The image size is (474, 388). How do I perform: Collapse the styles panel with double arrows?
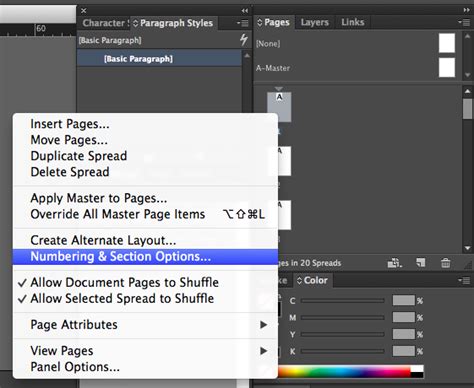pos(245,11)
